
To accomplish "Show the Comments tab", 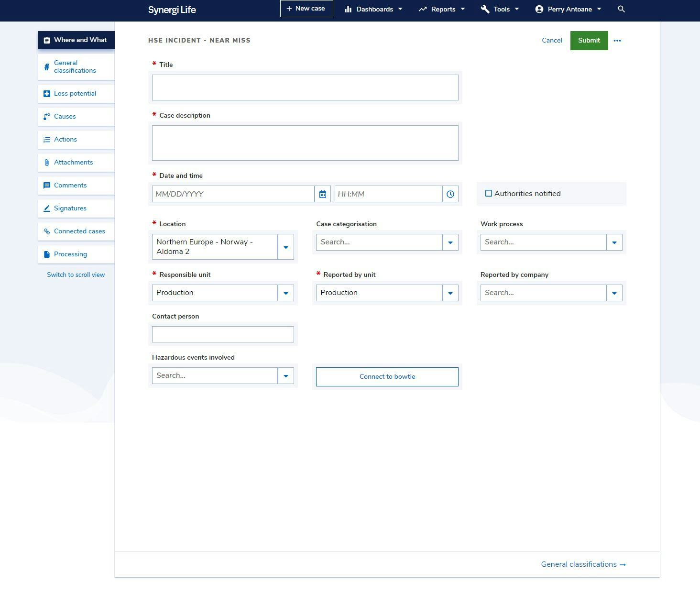I will [77, 186].
